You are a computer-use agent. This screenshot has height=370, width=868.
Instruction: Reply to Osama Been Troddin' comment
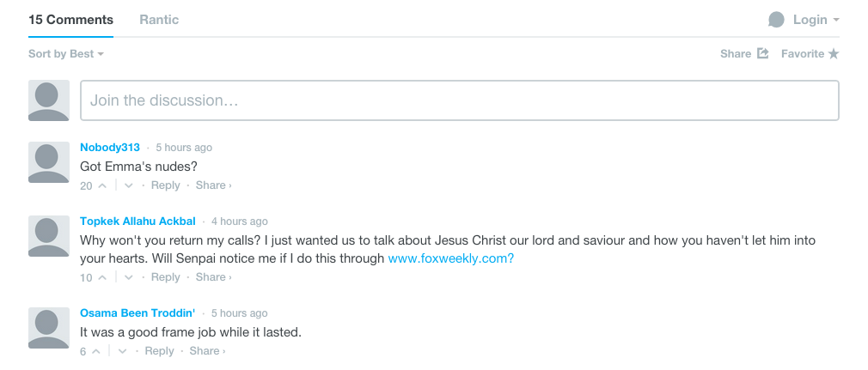[160, 350]
